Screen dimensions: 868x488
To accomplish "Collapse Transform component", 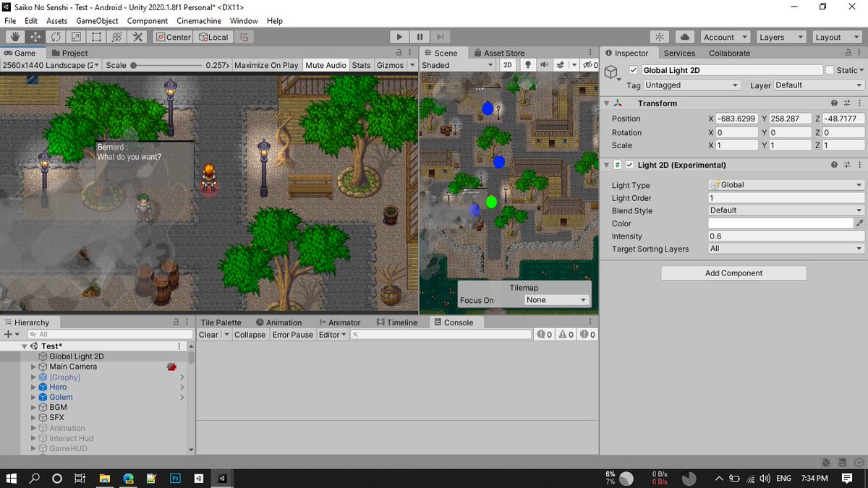I will [x=607, y=103].
